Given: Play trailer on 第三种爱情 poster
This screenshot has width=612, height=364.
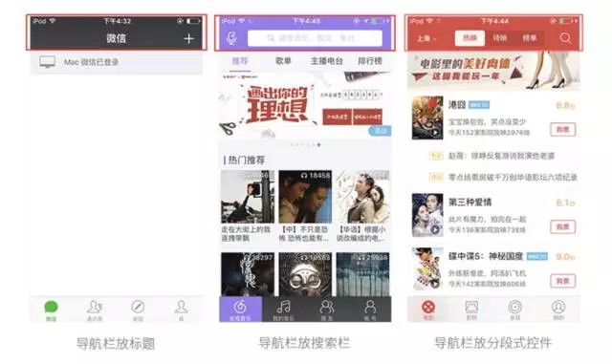Looking at the screenshot, I should [x=434, y=230].
